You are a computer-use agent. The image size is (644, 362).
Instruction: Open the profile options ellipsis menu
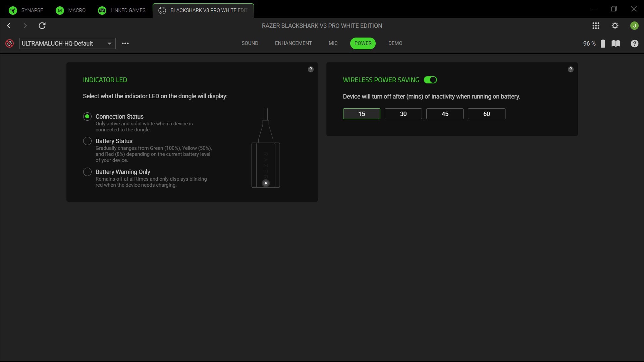click(x=125, y=43)
